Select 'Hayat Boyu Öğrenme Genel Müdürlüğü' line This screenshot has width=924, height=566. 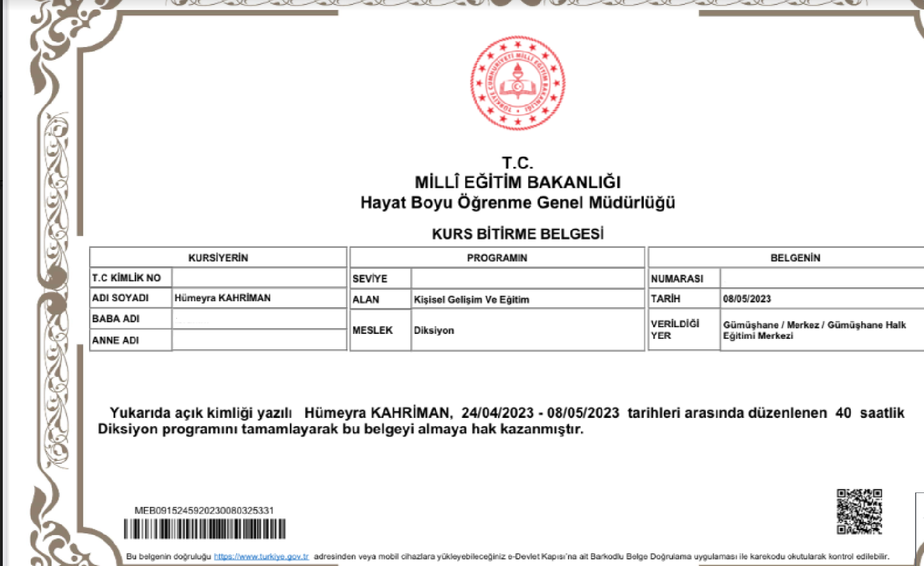coord(518,202)
